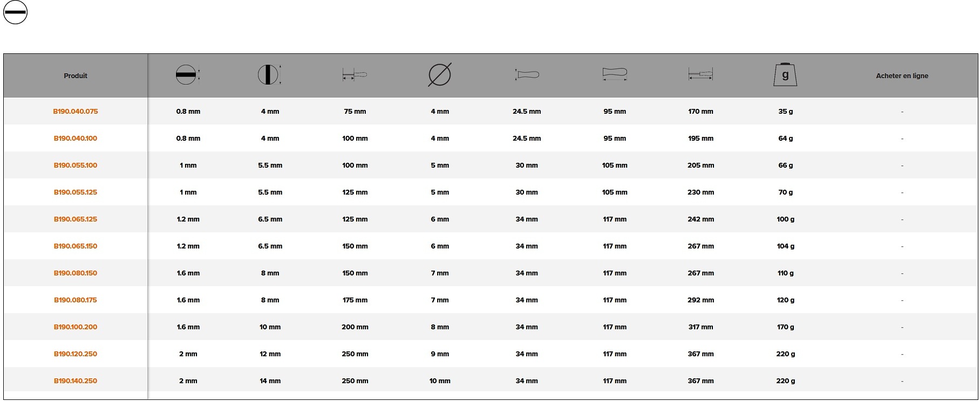Click the blade width column header icon
980x401 pixels.
(x=270, y=75)
